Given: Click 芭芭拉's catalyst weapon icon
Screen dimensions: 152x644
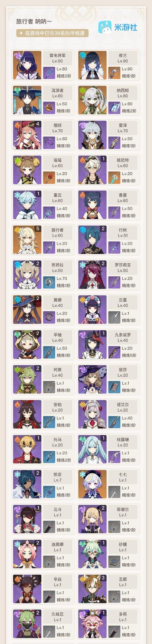Looking at the screenshot, I should (x=49, y=282).
